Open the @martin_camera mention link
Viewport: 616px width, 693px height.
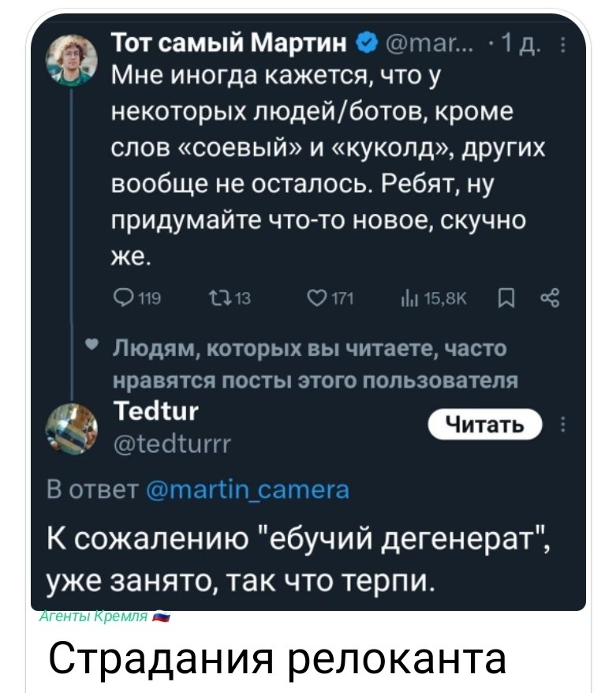click(248, 490)
